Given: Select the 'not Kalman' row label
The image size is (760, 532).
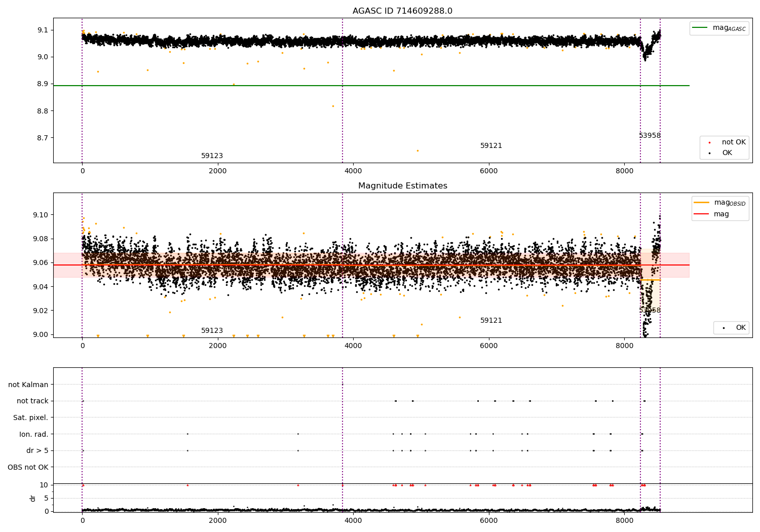Looking at the screenshot, I should (28, 385).
